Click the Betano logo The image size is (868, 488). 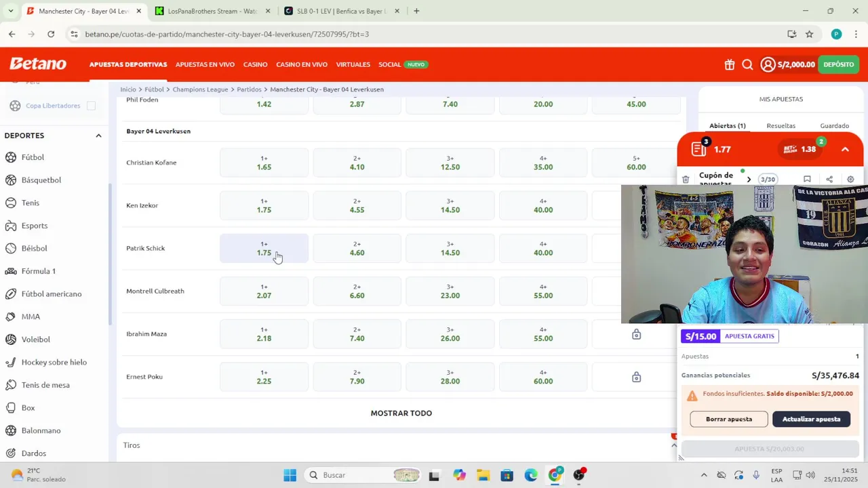38,64
